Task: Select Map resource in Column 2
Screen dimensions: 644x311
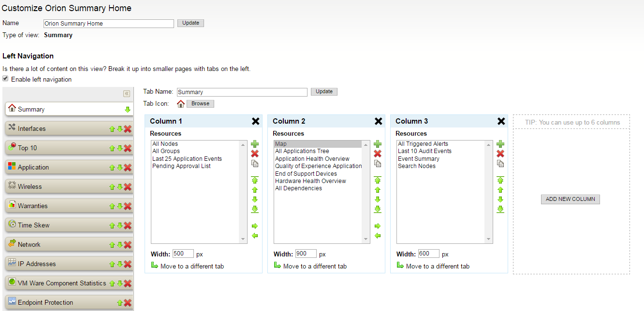Action: click(318, 144)
